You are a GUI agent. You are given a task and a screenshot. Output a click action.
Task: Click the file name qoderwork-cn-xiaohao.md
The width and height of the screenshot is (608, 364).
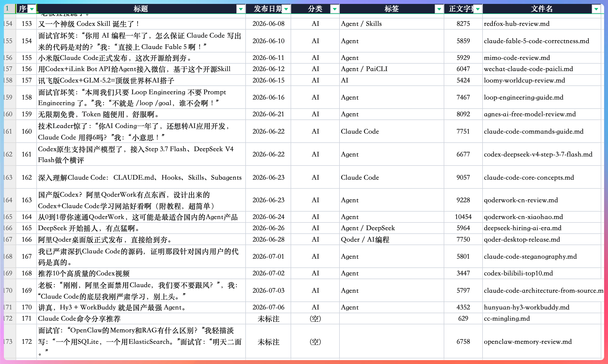tap(523, 217)
